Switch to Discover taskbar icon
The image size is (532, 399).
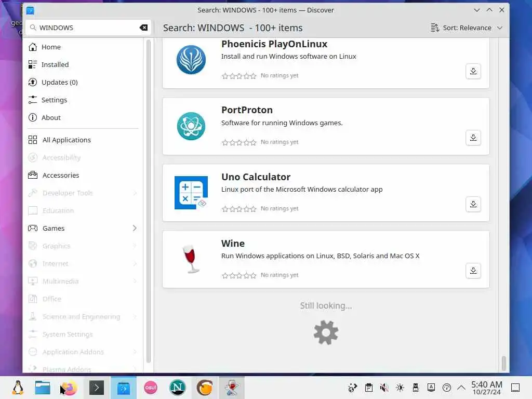[x=124, y=388]
